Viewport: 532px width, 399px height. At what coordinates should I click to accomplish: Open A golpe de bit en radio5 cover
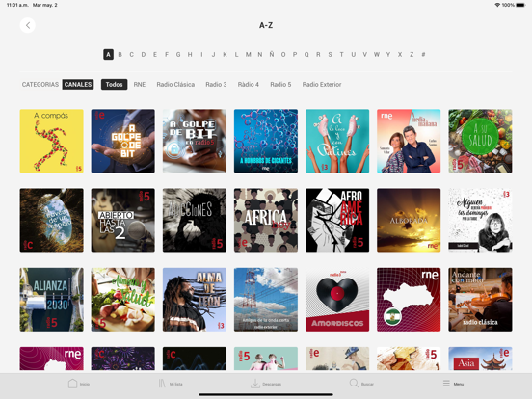[x=195, y=141]
